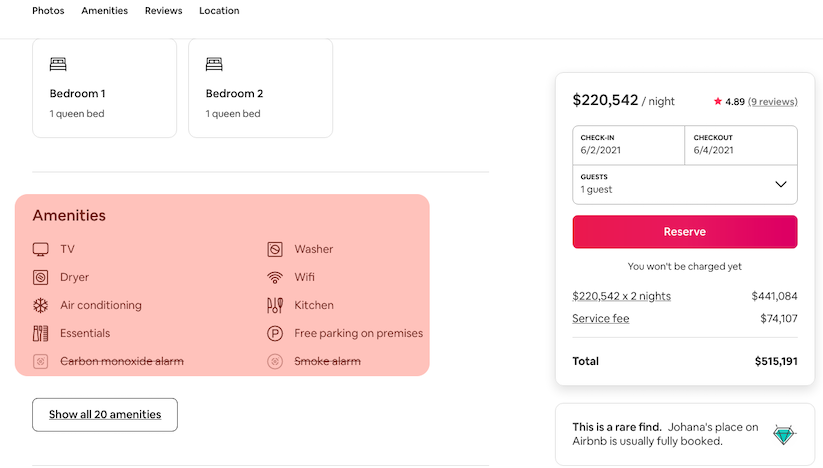Click the rare find diamond icon

click(x=784, y=434)
